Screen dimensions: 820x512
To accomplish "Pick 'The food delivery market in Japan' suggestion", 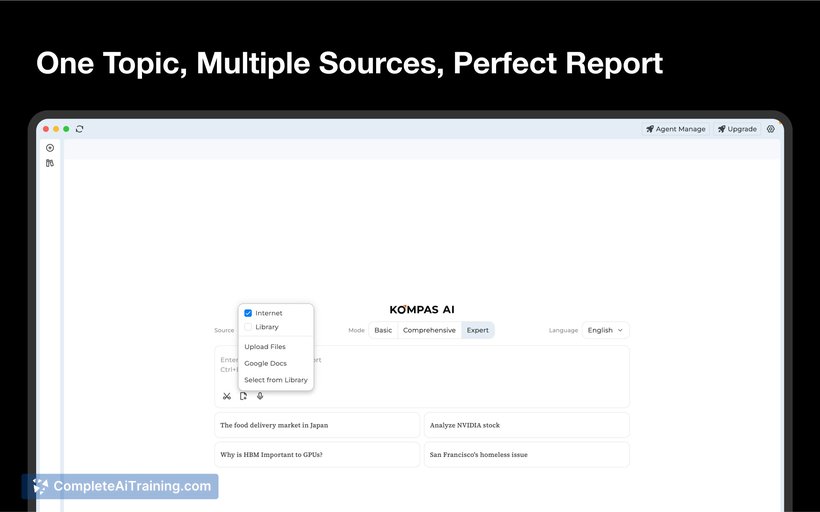I will (317, 425).
